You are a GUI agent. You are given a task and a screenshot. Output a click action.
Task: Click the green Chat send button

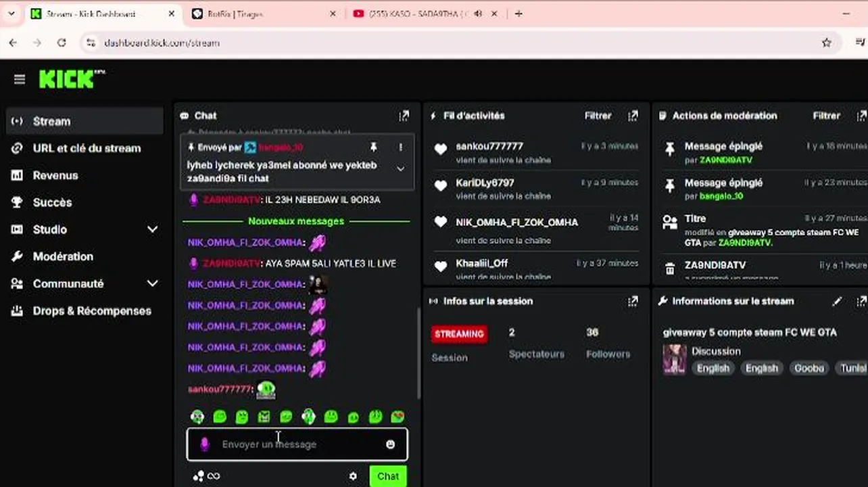(388, 476)
